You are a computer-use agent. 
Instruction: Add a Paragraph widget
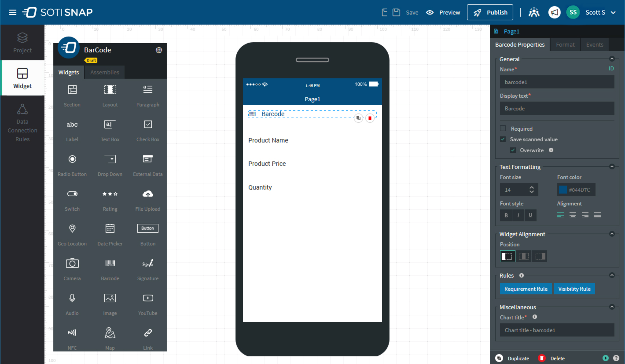coord(148,95)
